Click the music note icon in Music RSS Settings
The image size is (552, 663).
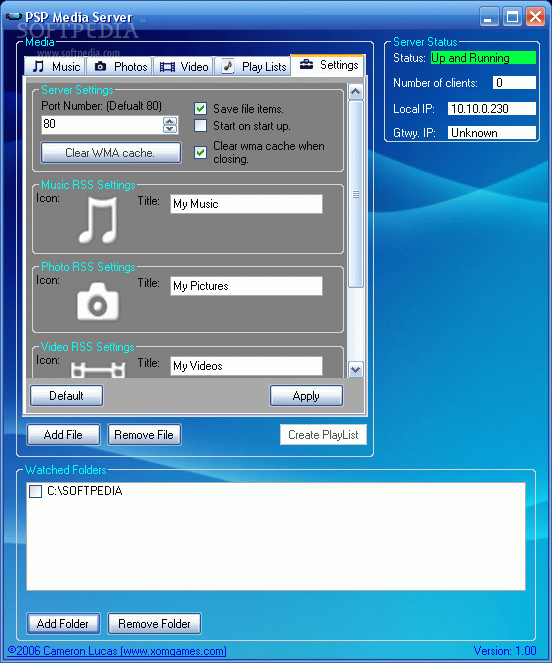tap(98, 220)
